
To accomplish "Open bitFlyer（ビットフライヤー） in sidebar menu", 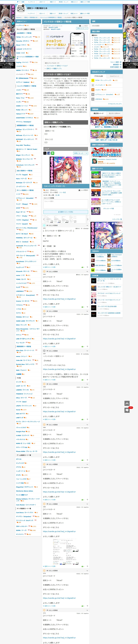I will [25, 130].
